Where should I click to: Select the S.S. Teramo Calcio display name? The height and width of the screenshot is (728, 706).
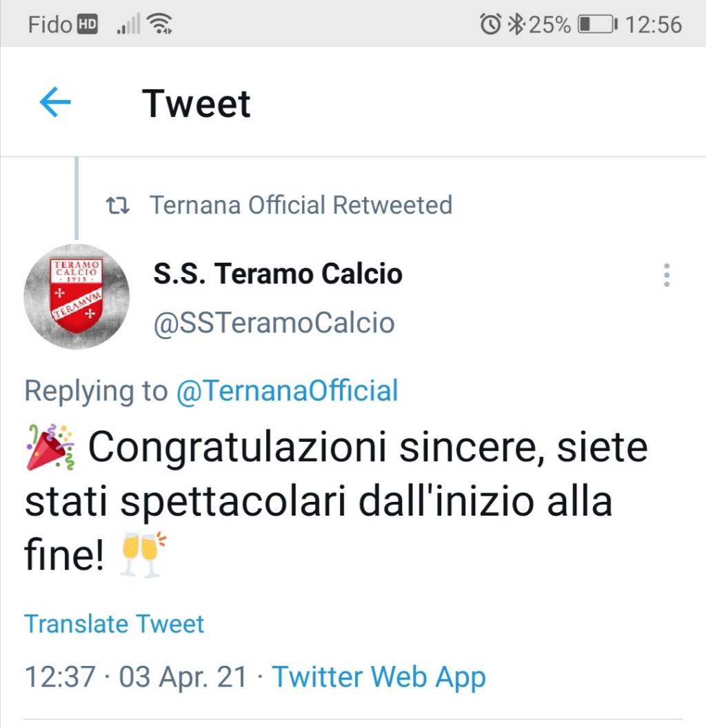point(278,273)
